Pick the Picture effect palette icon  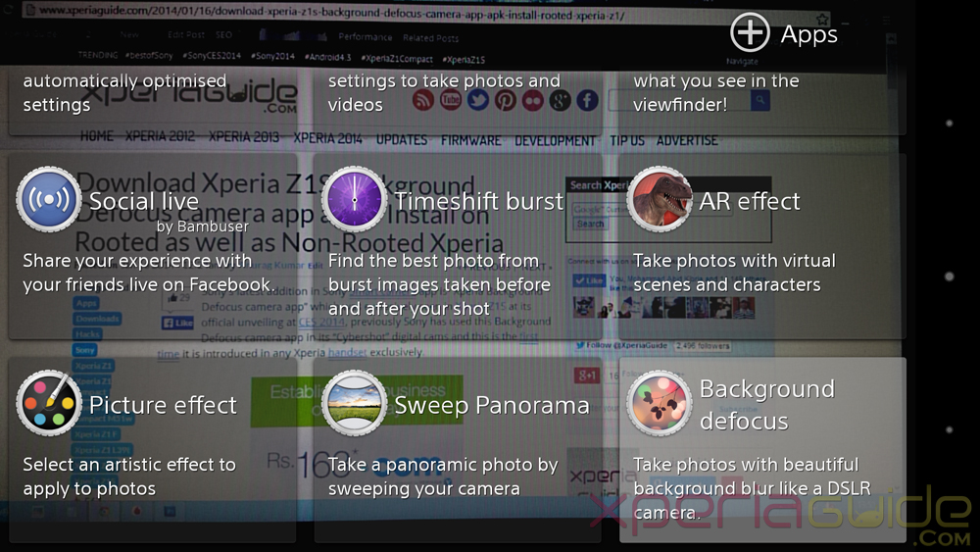click(x=49, y=403)
